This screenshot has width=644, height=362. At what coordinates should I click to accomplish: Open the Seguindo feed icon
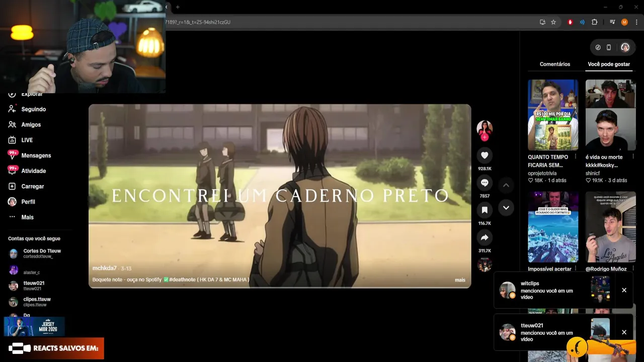[12, 109]
